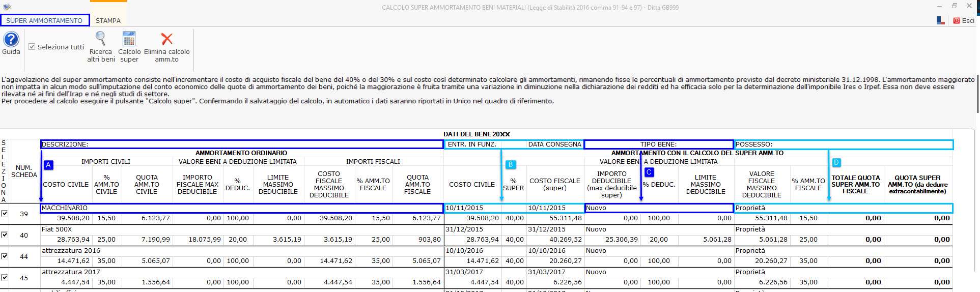
Task: Click the flag icon next to Esci
Action: (x=941, y=20)
